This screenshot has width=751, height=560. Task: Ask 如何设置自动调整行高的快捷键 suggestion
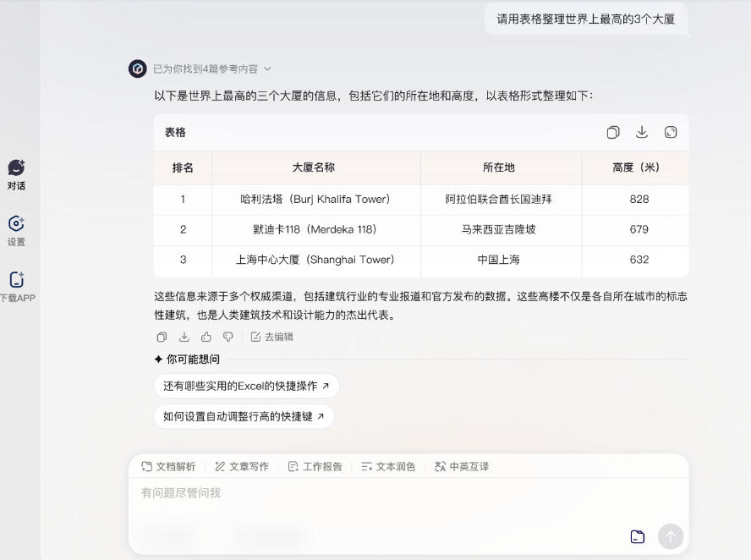(x=244, y=416)
